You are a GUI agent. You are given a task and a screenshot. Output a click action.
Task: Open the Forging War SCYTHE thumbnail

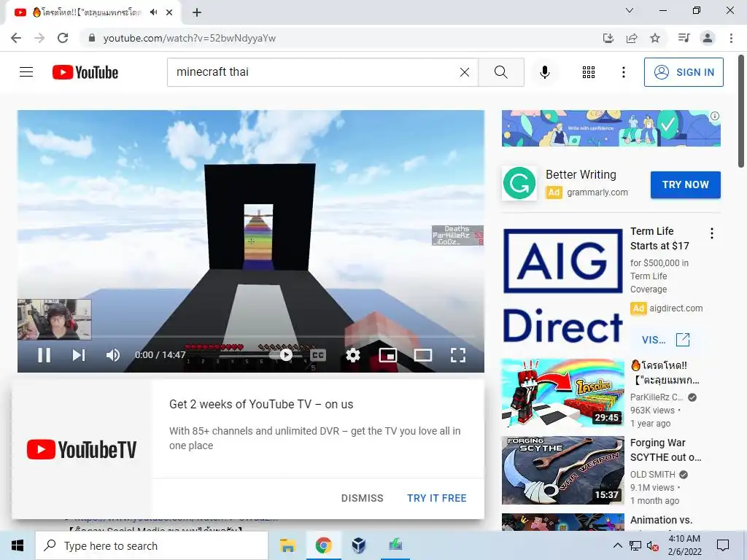562,470
